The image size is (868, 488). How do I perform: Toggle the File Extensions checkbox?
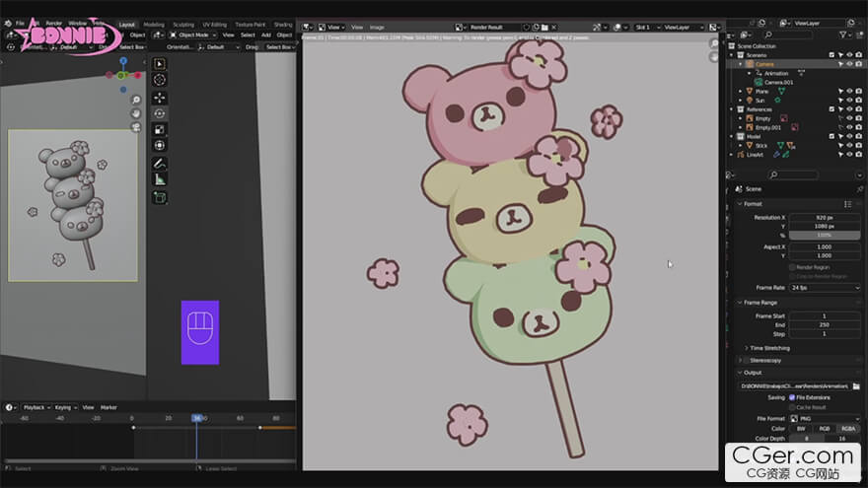tap(792, 397)
